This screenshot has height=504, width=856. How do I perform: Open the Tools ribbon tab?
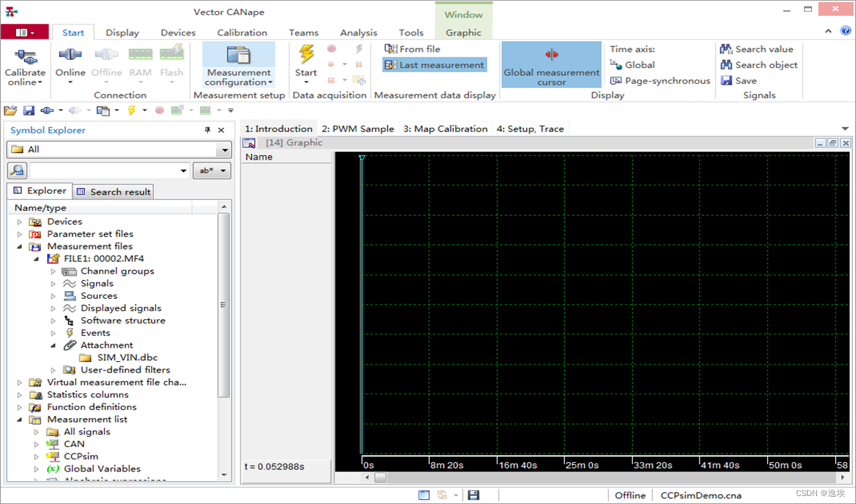411,32
